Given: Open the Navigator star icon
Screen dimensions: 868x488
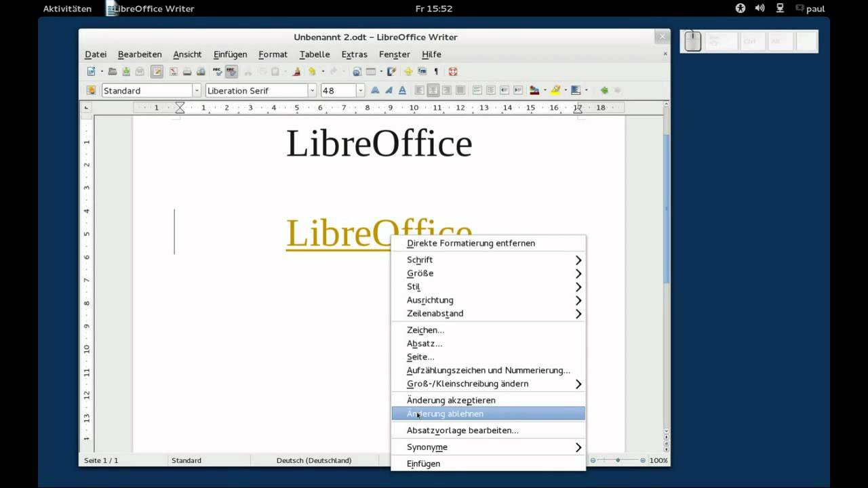Looking at the screenshot, I should [408, 71].
